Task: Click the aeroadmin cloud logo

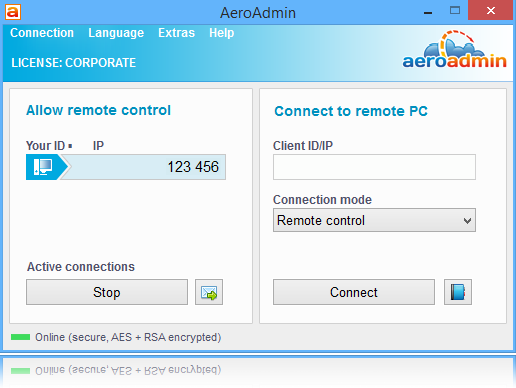Action: coord(454,49)
